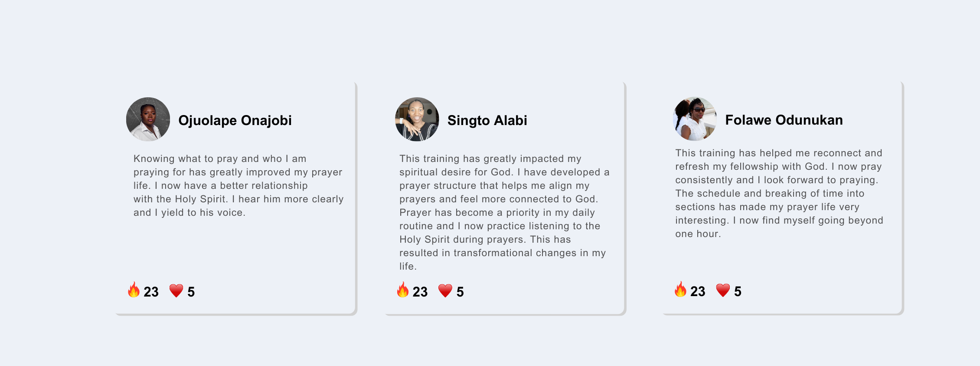Image resolution: width=980 pixels, height=366 pixels.
Task: Select Singto Alabi's testimonial text
Action: point(503,212)
